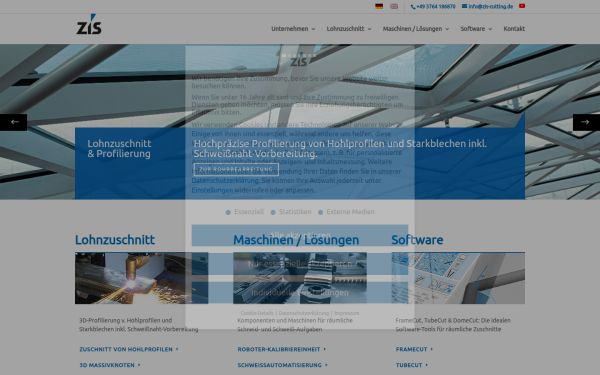
Task: Email info@zis-cutting.de link
Action: (488, 7)
